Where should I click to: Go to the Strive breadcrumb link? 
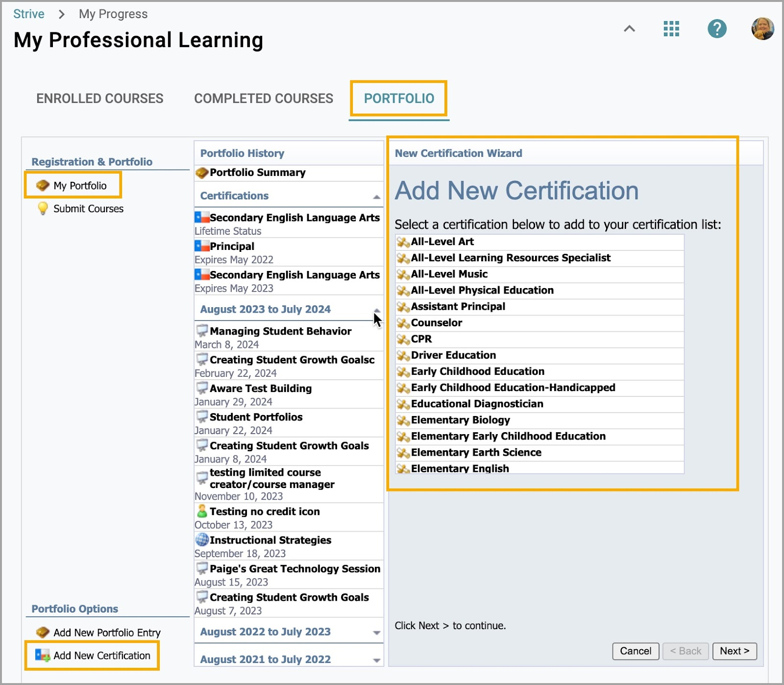click(x=28, y=14)
